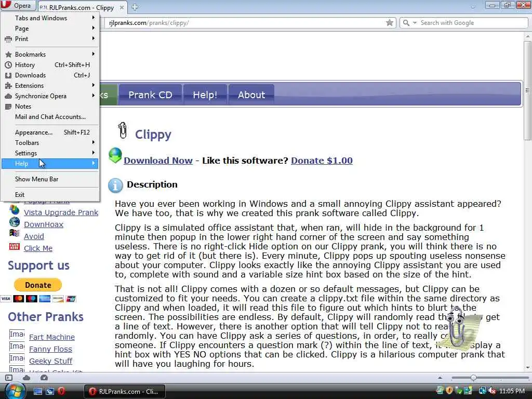Click blue Description info icon
The width and height of the screenshot is (532, 399).
115,185
